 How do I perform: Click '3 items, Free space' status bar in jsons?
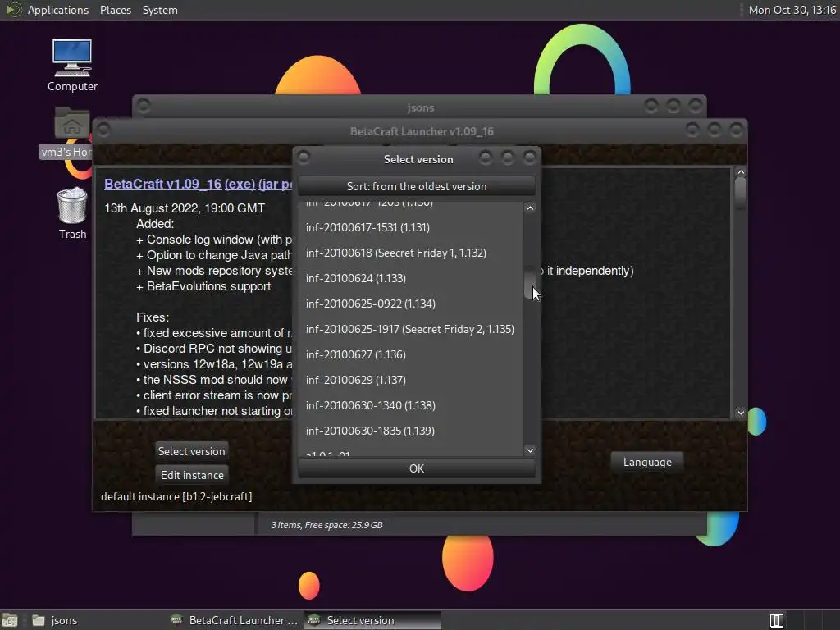[x=326, y=525]
